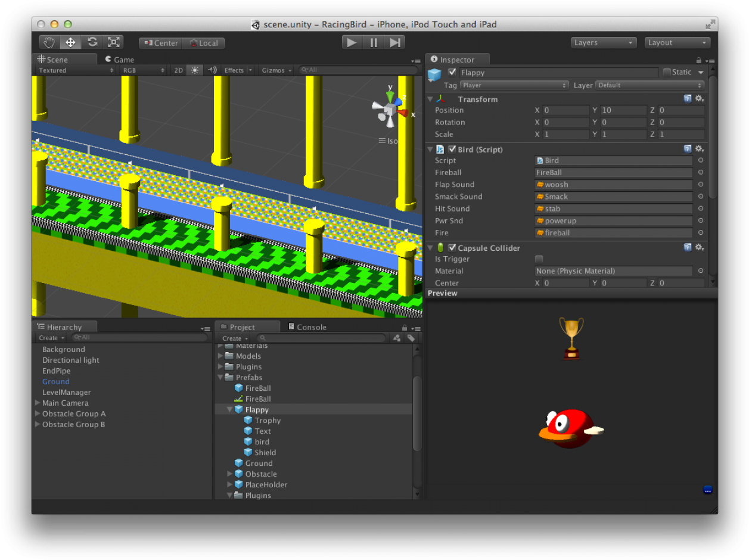Click search by label icon in Project
749x560 pixels.
point(411,338)
